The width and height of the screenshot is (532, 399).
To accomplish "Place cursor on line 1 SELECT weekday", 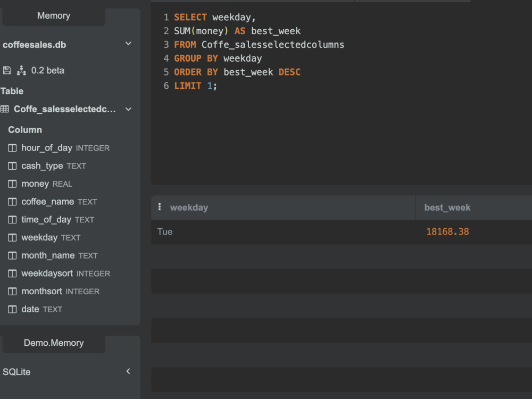I will 215,18.
